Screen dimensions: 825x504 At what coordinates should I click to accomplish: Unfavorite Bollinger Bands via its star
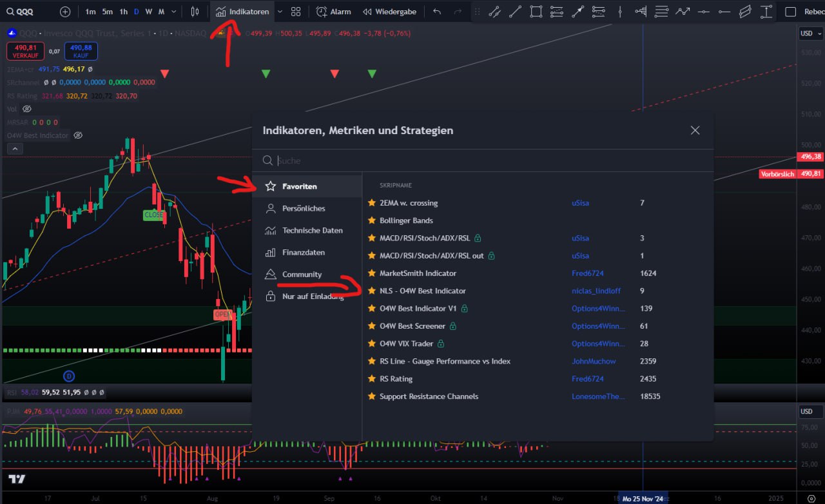click(x=371, y=220)
